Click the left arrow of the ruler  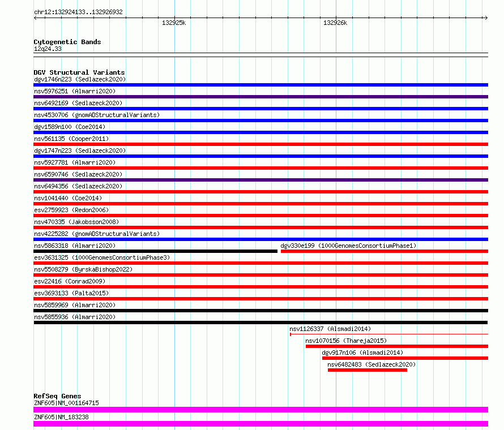35,18
